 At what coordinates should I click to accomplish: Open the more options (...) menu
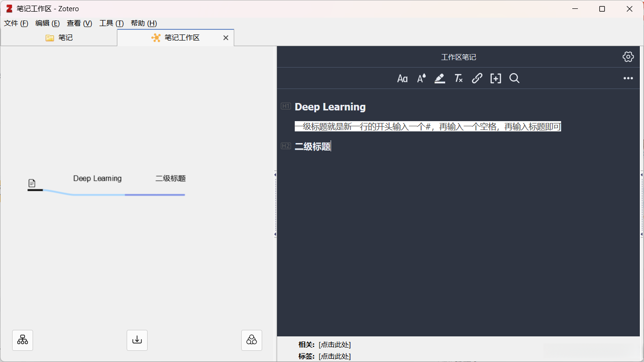[628, 78]
